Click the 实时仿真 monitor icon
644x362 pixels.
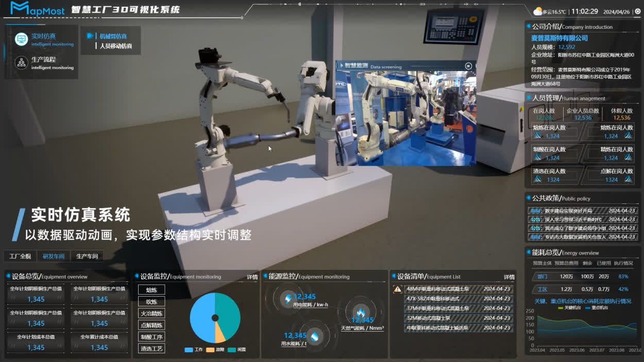[21, 39]
